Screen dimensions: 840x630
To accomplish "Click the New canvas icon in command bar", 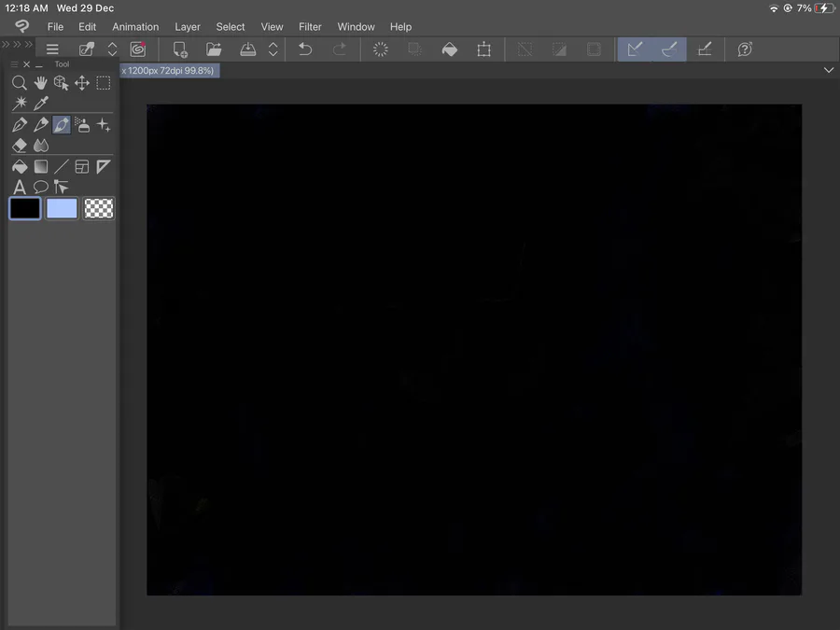I will coord(180,49).
